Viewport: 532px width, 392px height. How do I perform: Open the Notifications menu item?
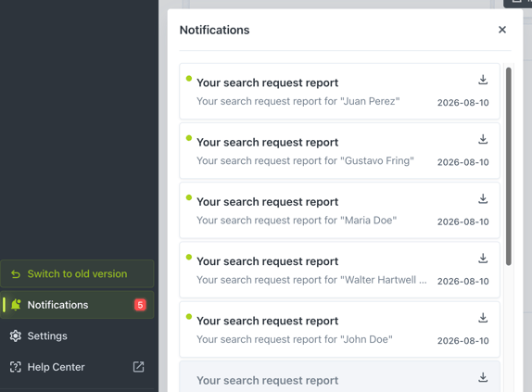point(77,305)
